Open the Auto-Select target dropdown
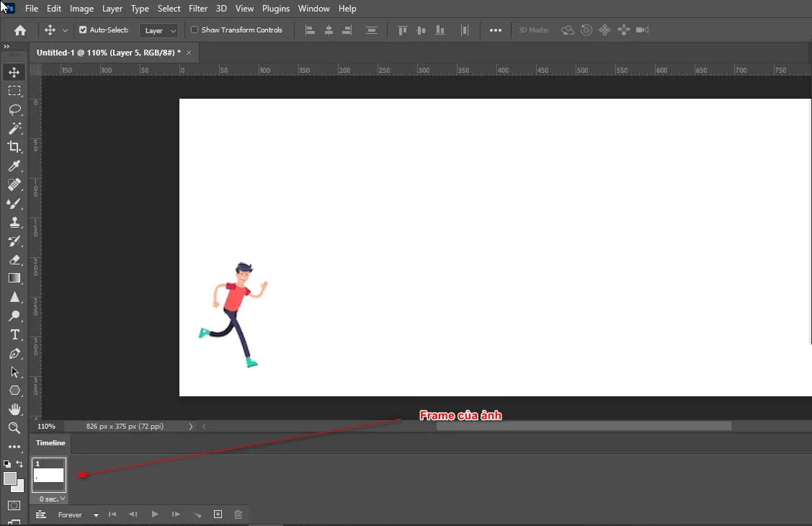 click(159, 30)
